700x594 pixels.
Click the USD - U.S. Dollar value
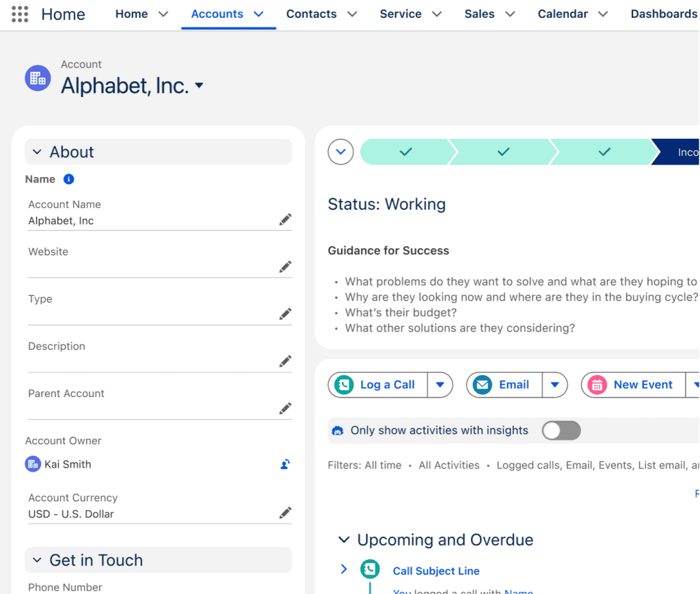click(71, 513)
